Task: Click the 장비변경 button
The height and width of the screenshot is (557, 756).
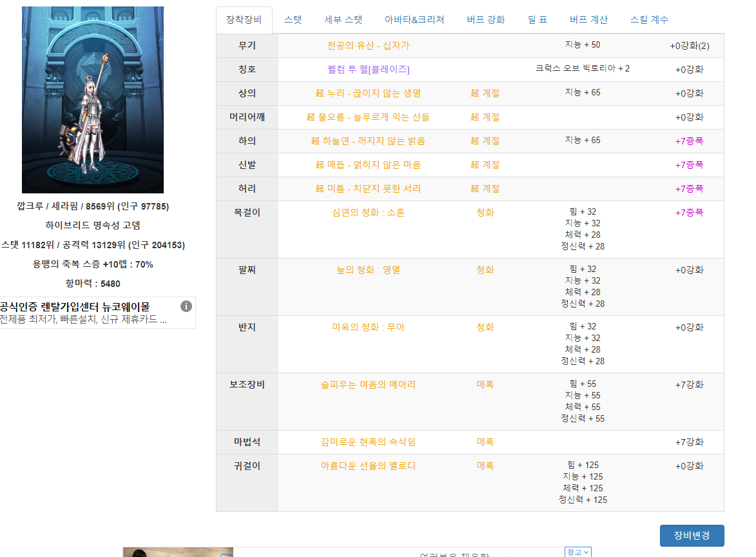Action: pos(692,535)
